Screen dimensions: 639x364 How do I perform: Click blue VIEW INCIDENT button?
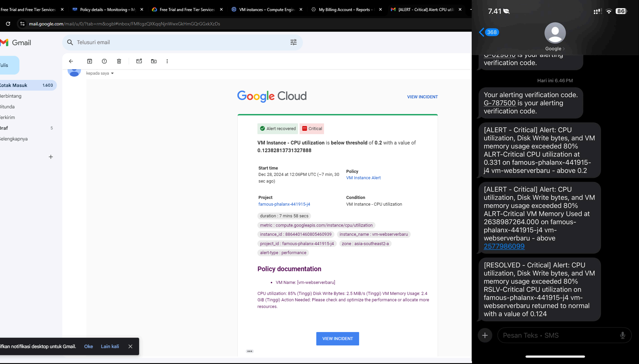[x=338, y=339]
